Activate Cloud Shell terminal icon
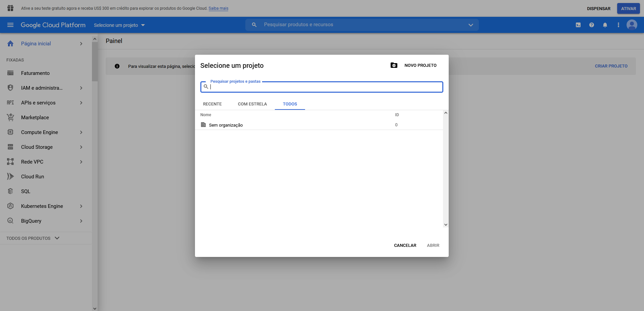Screen dimensions: 644x311 tap(578, 25)
